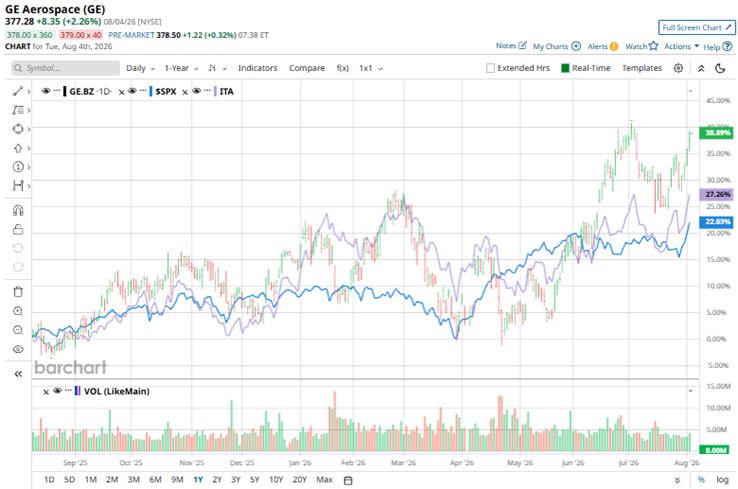Open chart settings gear icon
This screenshot has width=738, height=489.
point(678,68)
